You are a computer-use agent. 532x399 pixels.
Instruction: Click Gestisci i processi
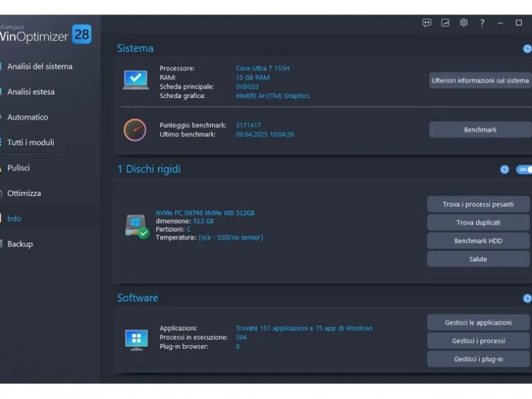478,341
